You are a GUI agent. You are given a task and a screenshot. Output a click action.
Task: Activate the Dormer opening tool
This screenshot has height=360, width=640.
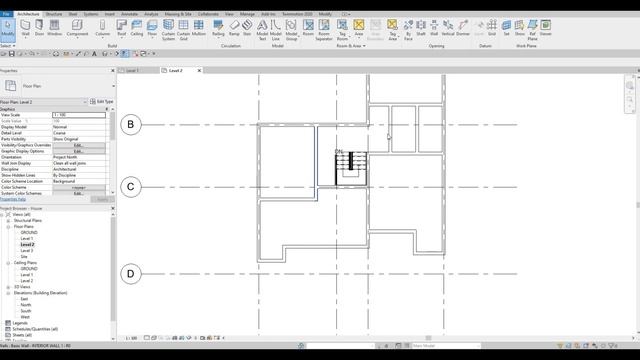click(463, 29)
